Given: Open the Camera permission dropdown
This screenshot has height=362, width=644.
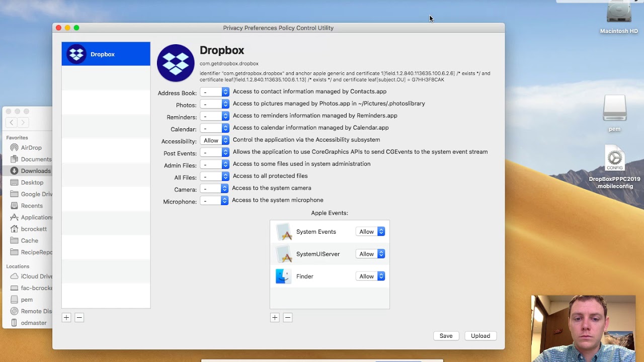Looking at the screenshot, I should [x=214, y=189].
